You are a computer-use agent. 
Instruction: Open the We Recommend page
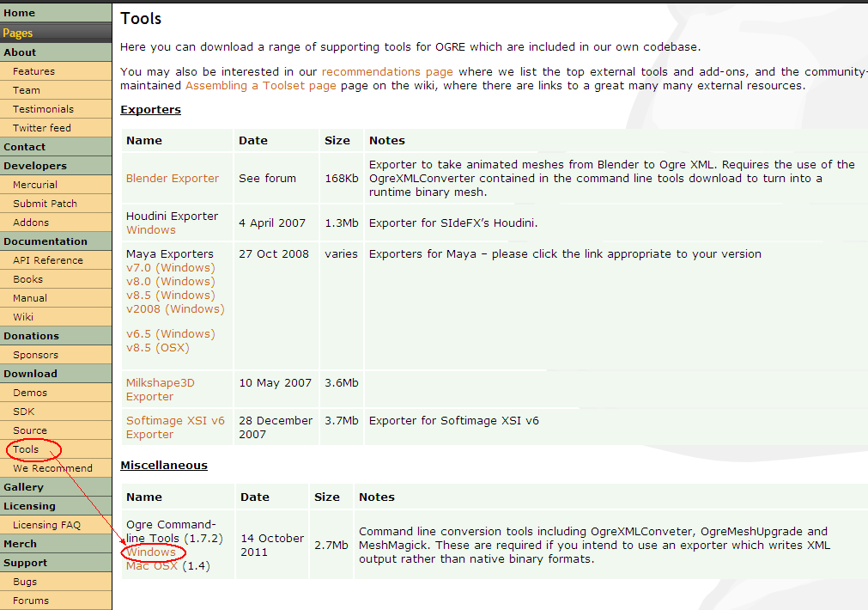coord(55,467)
